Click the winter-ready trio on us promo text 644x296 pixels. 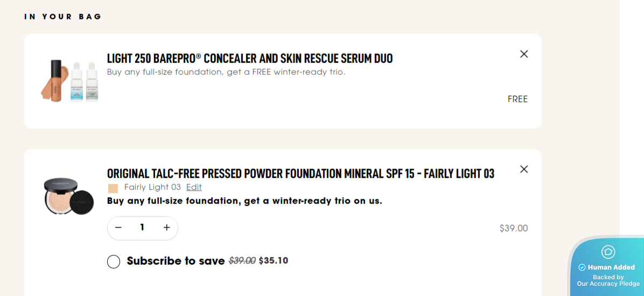click(244, 201)
